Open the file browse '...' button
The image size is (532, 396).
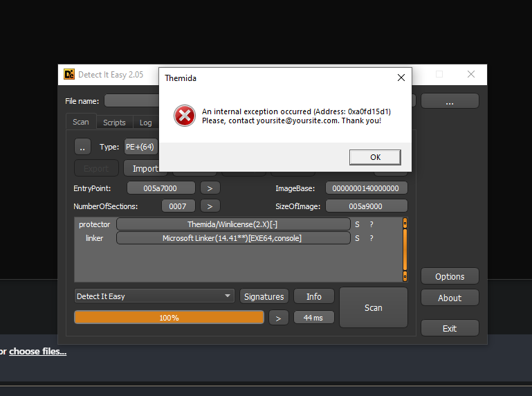click(x=450, y=101)
